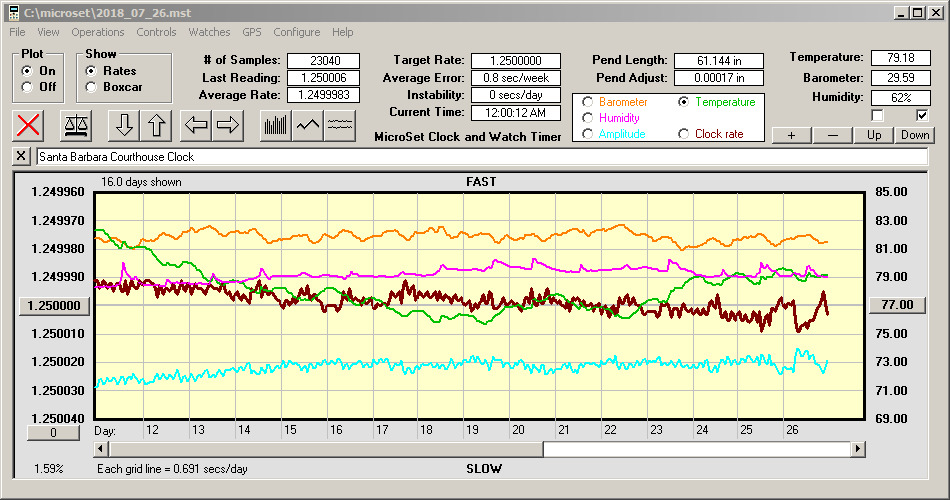Click the 1.250000 center rate button
Screen dimensions: 950x500
pos(55,305)
